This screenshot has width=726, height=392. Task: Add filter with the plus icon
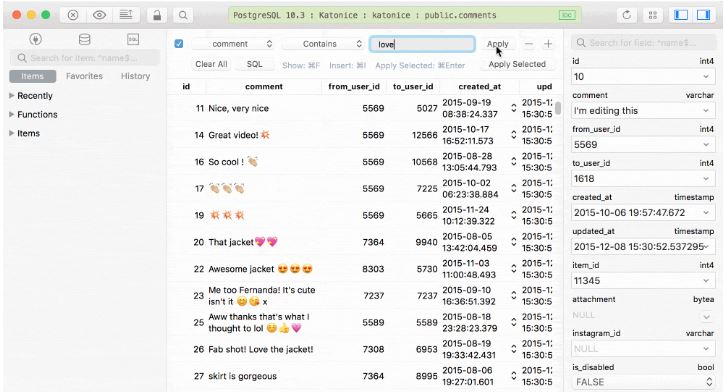[548, 44]
